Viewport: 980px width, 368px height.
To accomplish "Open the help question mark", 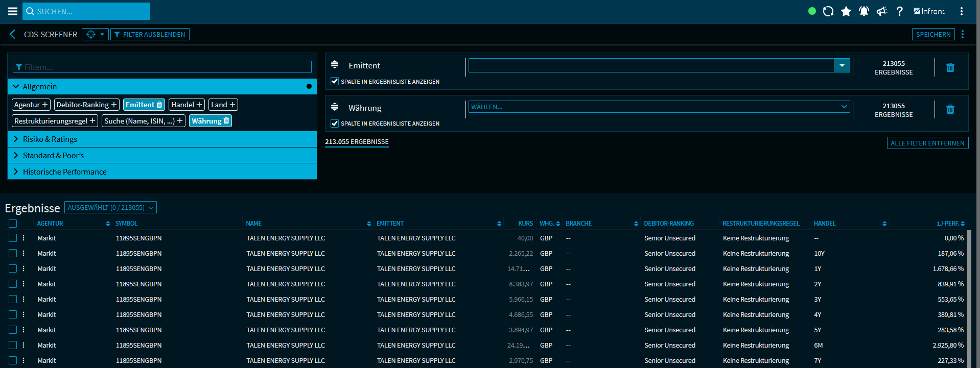I will coord(900,11).
